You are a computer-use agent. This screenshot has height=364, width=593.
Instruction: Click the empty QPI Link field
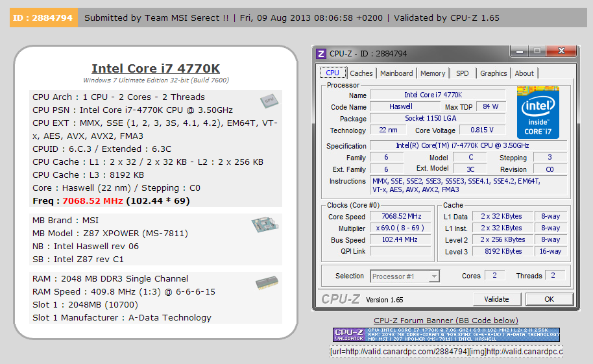coord(401,252)
